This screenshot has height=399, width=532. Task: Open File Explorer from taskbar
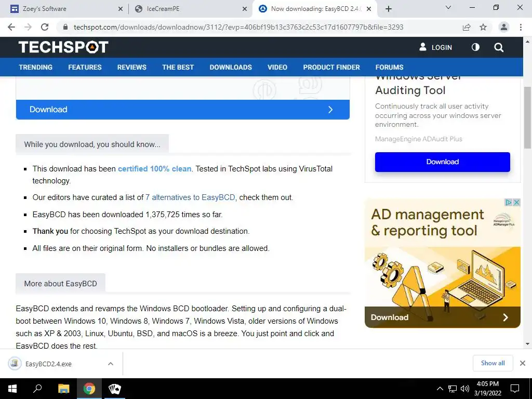63,389
